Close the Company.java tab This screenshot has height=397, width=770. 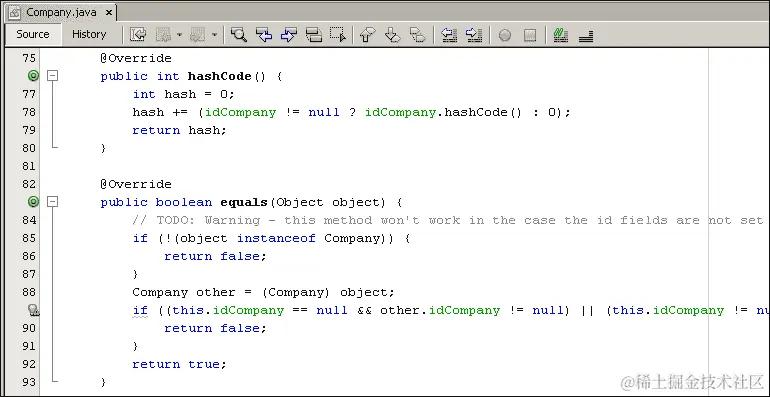pos(109,13)
